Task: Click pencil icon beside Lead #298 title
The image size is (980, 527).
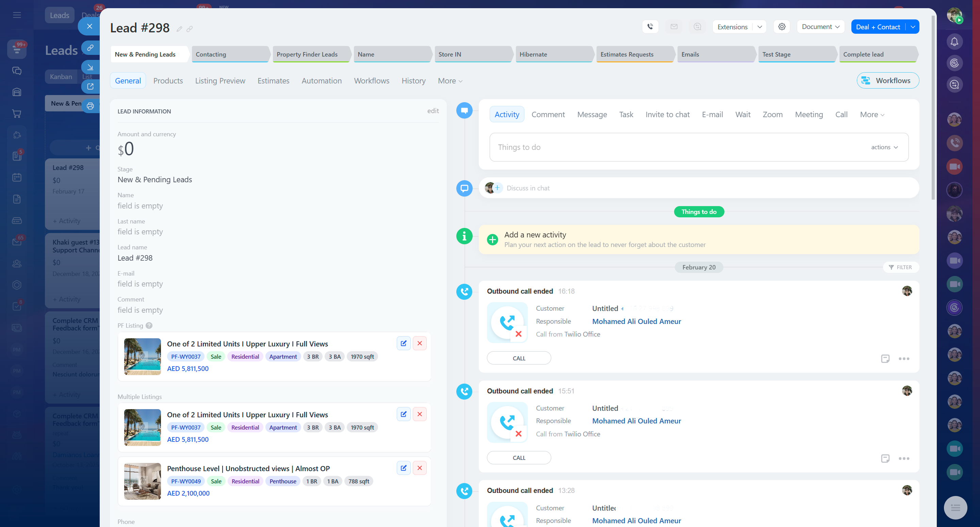Action: point(179,29)
